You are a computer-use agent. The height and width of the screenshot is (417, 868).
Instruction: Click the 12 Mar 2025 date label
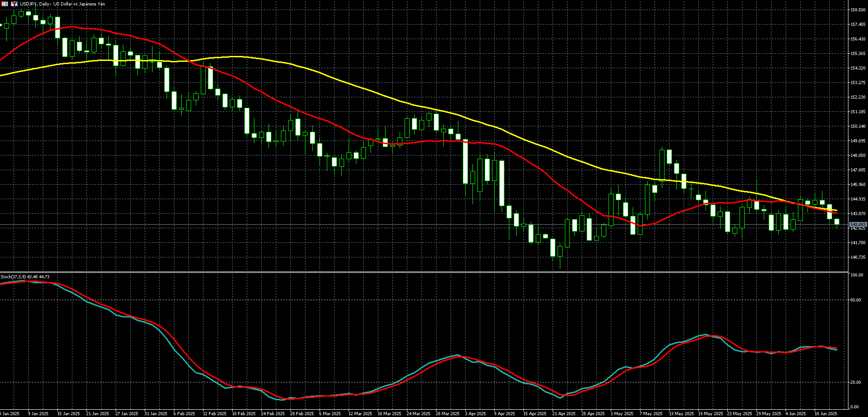(x=360, y=414)
